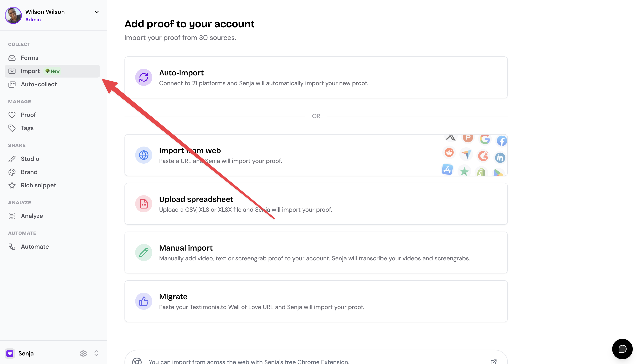The width and height of the screenshot is (637, 364).
Task: Click the Proof heart icon
Action: [12, 115]
